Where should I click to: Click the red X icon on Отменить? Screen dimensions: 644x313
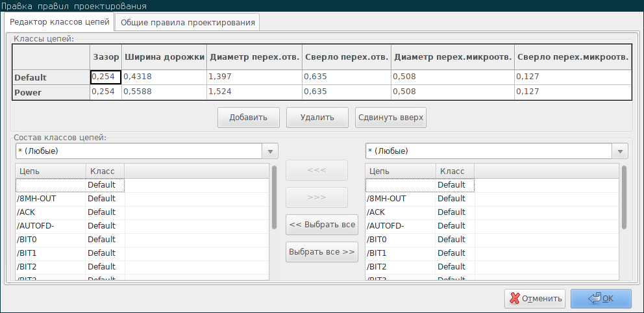click(x=515, y=299)
